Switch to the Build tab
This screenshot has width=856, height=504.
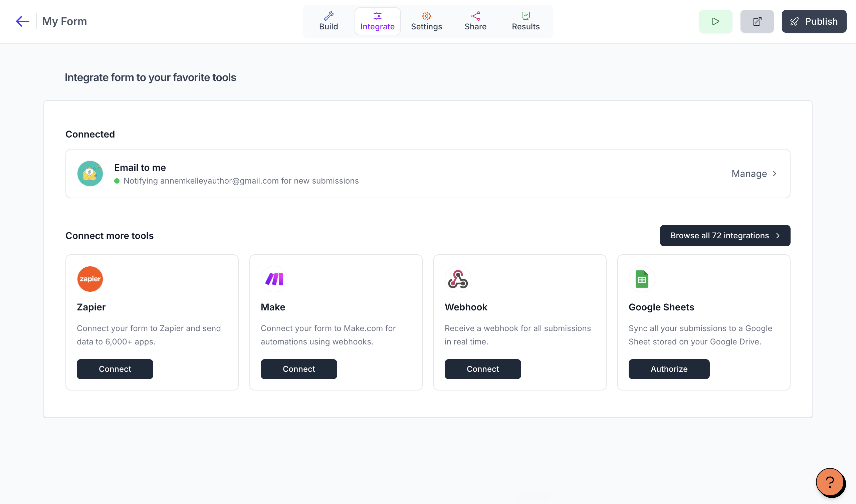coord(329,21)
